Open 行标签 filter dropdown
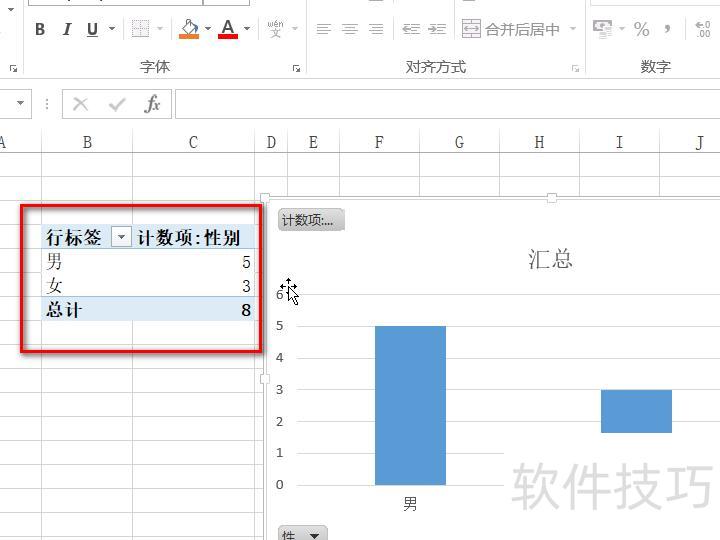Image resolution: width=720 pixels, height=540 pixels. pyautogui.click(x=122, y=237)
